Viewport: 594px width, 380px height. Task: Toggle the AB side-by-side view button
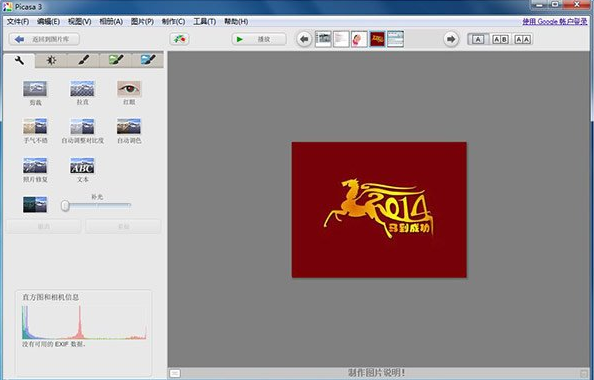pos(500,39)
